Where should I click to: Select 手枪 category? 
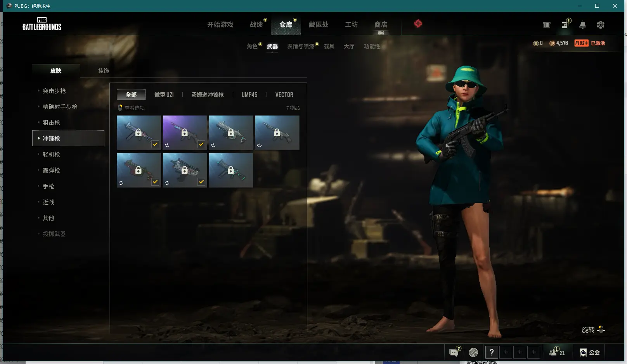tap(48, 186)
